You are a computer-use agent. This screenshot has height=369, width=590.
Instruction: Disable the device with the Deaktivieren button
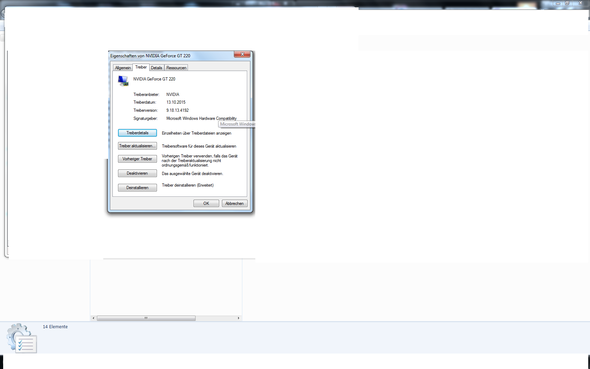[x=137, y=173]
